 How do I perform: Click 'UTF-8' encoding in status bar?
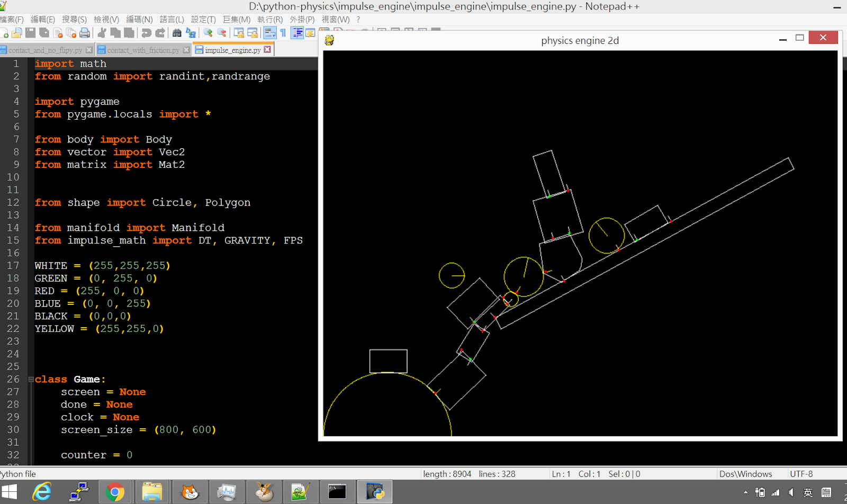pyautogui.click(x=801, y=474)
